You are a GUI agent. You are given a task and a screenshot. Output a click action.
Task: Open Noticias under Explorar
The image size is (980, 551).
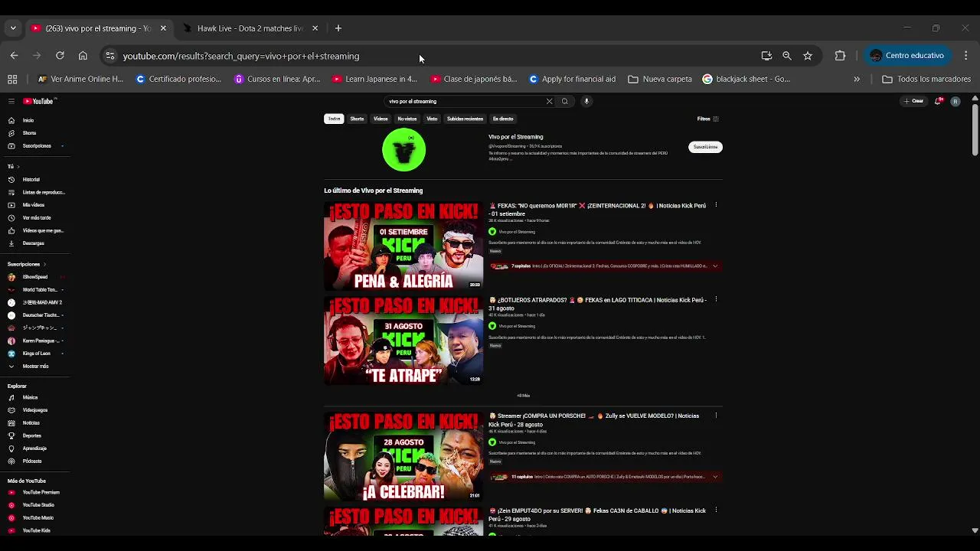pyautogui.click(x=31, y=423)
